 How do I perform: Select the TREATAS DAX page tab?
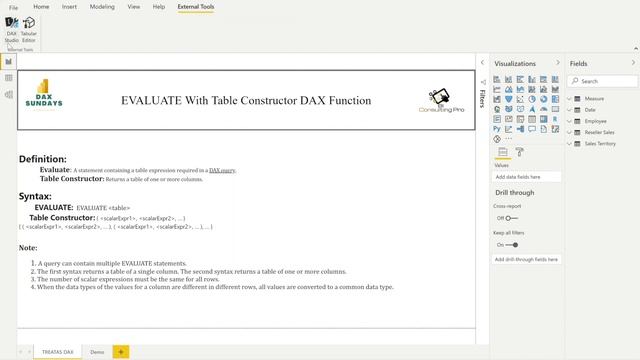tap(58, 352)
